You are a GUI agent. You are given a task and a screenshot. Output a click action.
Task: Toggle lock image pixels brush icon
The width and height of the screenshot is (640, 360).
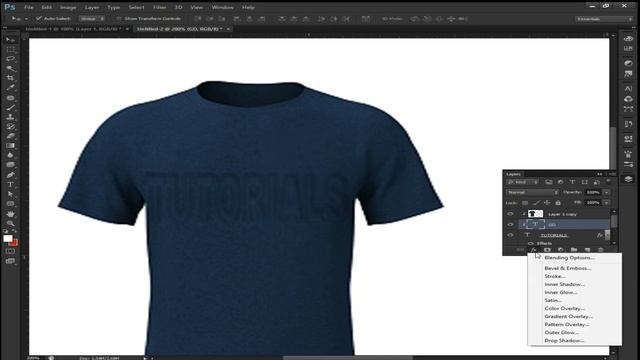(x=536, y=203)
